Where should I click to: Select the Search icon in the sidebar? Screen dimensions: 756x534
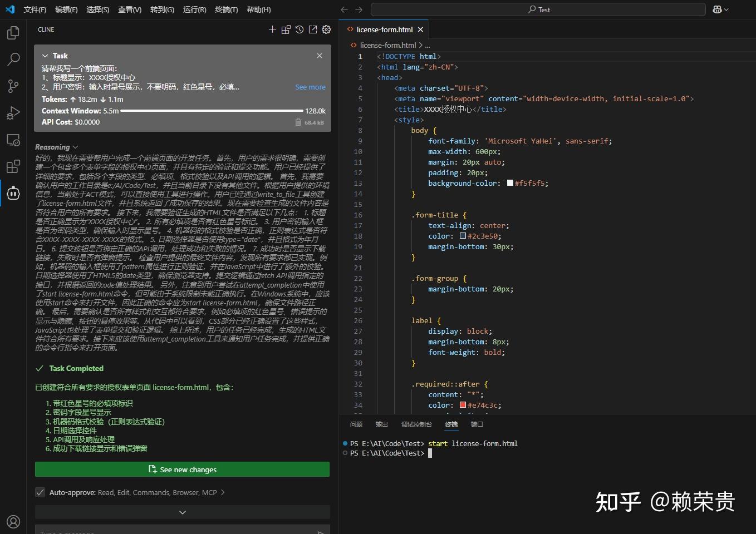point(13,60)
